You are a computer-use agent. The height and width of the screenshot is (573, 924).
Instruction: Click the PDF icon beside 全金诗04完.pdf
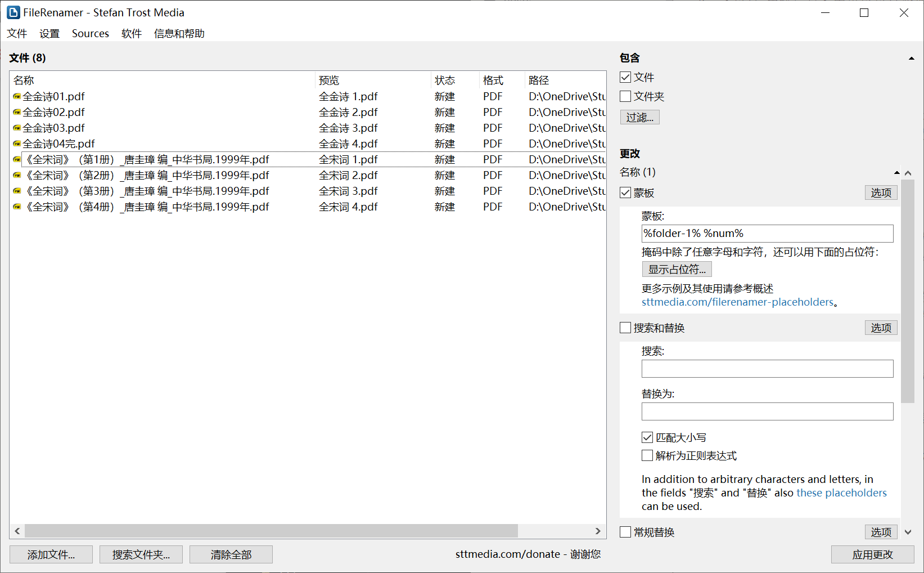coord(17,144)
